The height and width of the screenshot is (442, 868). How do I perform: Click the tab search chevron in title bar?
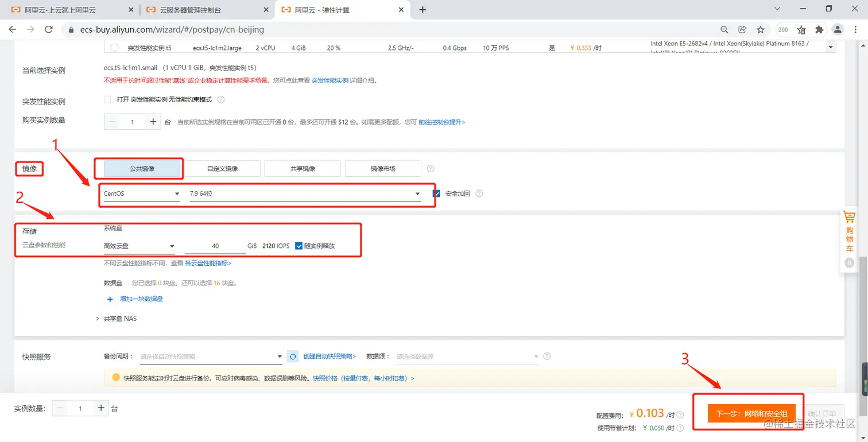(777, 9)
